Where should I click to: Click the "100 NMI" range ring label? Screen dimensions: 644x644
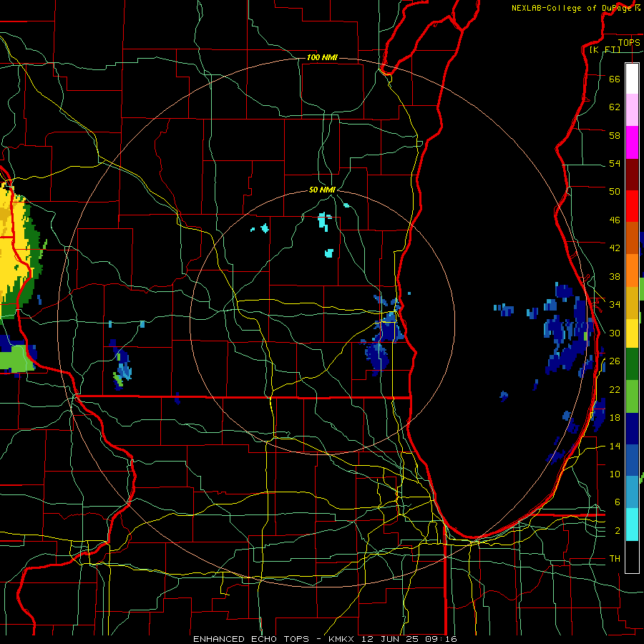click(322, 57)
